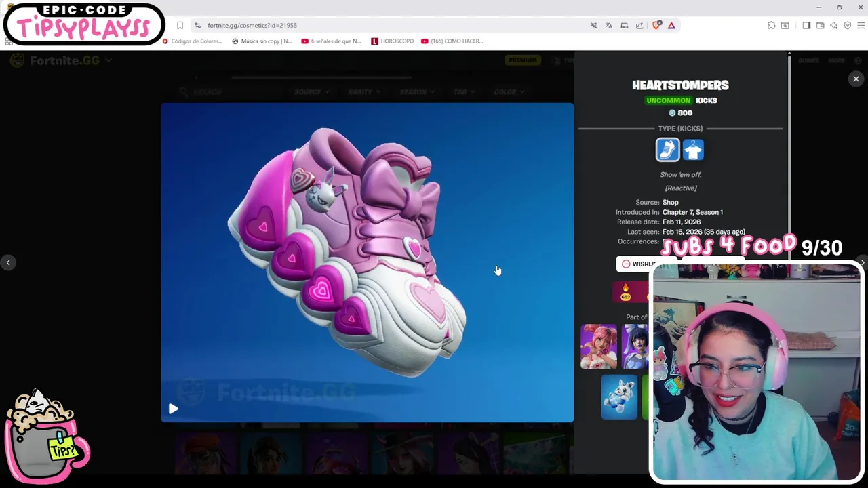
Task: Open the pink-haired outfit thumbnail
Action: click(x=599, y=346)
